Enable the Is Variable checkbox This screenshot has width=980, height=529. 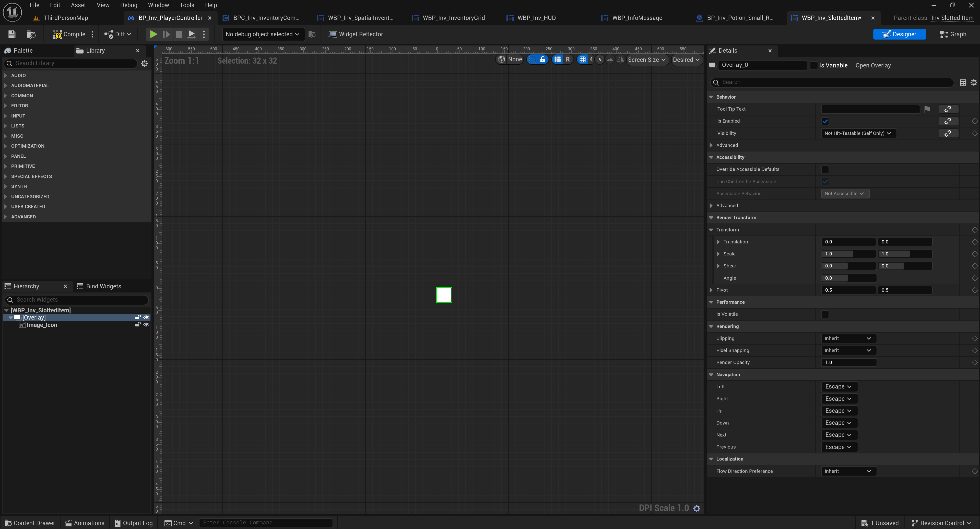pyautogui.click(x=814, y=65)
